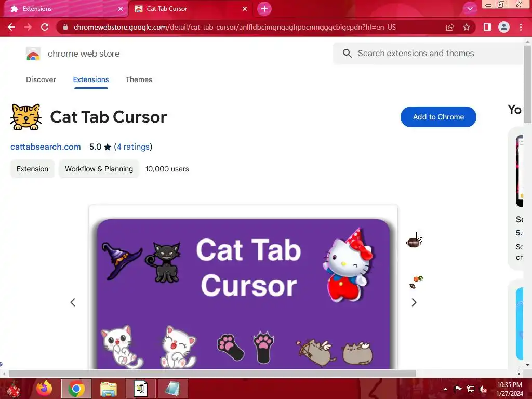
Task: Show next screenshot with right chevron
Action: [414, 302]
